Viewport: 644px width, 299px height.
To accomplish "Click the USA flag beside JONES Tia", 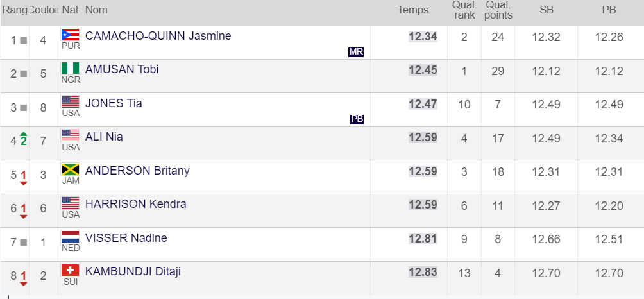I will point(70,102).
